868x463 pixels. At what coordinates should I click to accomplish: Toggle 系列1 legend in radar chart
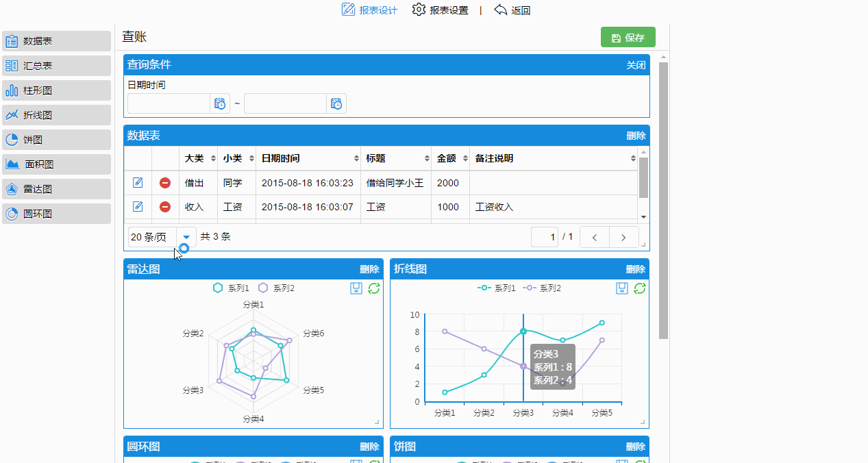[x=232, y=288]
